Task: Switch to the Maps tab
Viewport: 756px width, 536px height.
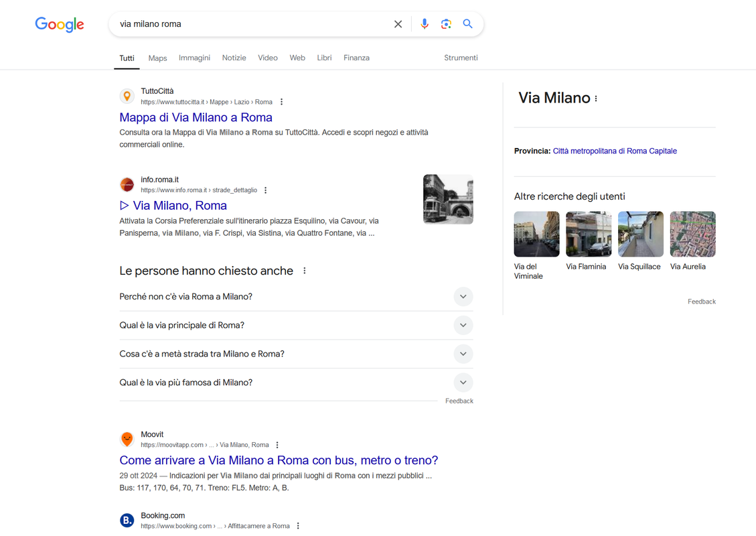Action: coord(157,58)
